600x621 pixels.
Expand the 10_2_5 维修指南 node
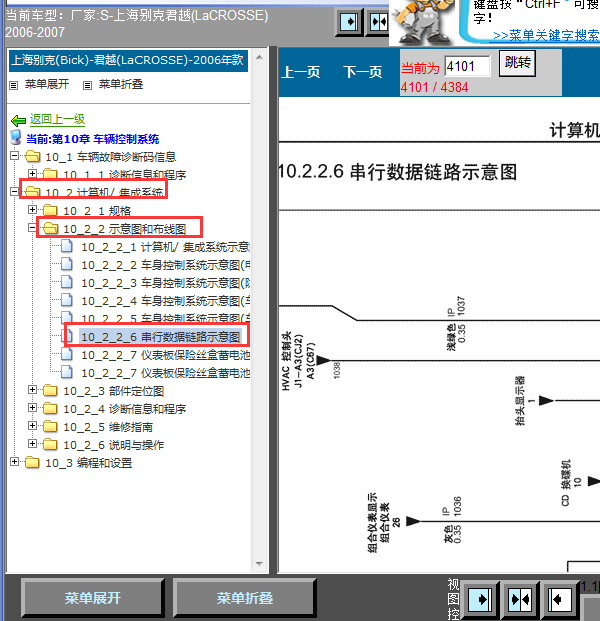click(x=32, y=426)
